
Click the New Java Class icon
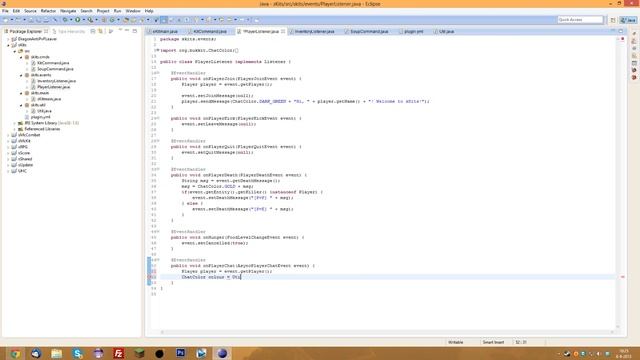112,20
